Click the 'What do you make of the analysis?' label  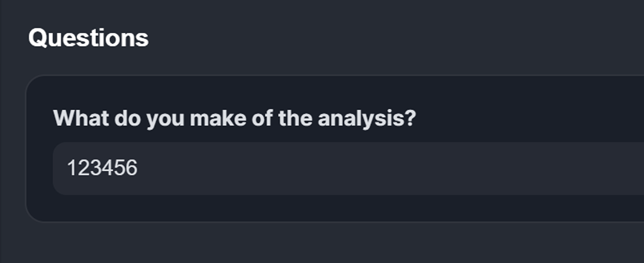click(x=234, y=118)
